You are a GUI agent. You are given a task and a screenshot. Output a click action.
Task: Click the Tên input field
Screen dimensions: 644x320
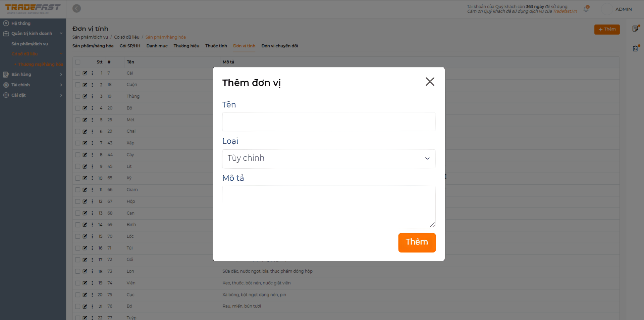(x=328, y=122)
